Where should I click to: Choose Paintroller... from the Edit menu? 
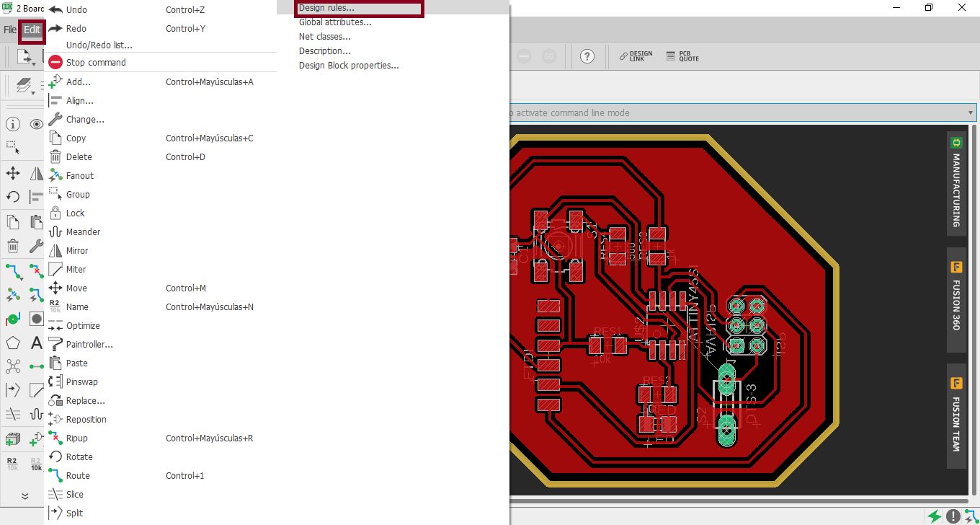161,345
